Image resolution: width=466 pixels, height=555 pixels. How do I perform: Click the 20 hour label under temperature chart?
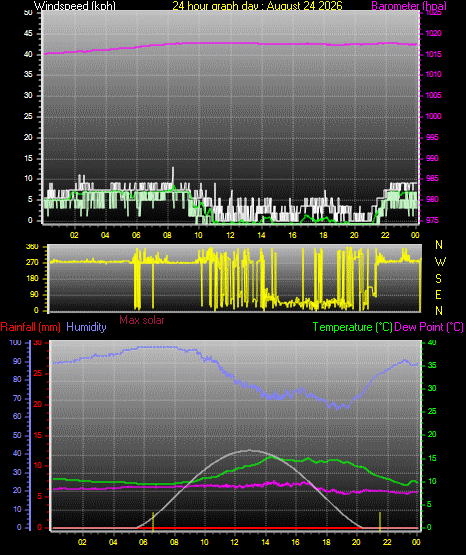(x=356, y=542)
